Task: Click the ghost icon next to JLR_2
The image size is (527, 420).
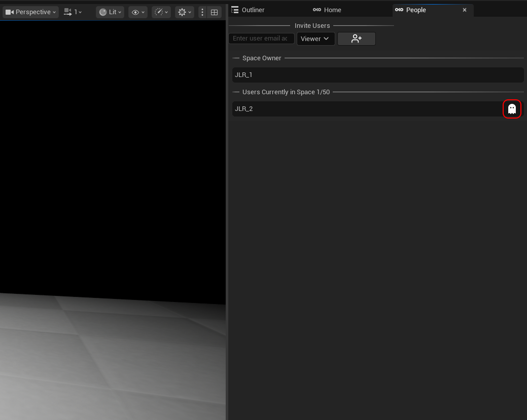Action: 512,109
